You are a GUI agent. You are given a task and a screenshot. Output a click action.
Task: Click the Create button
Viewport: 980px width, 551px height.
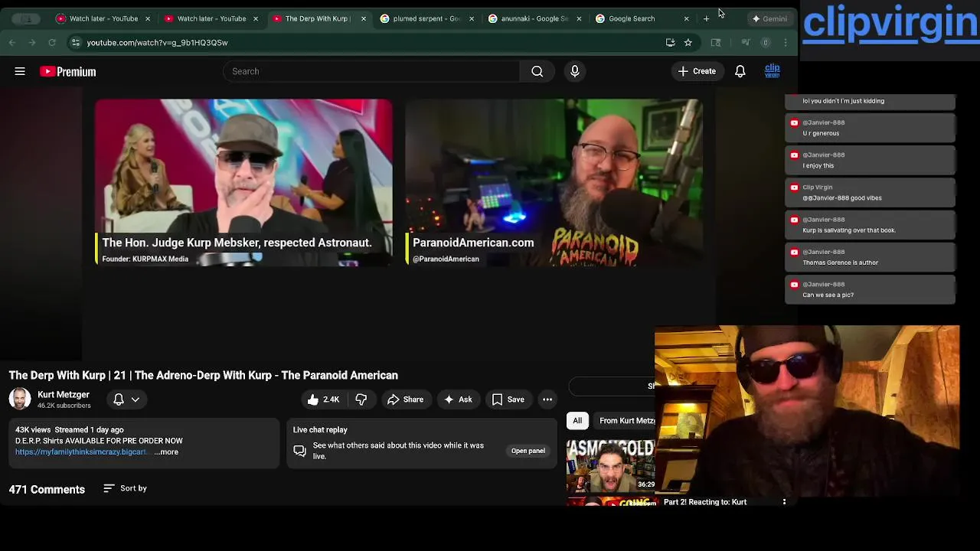coord(697,71)
